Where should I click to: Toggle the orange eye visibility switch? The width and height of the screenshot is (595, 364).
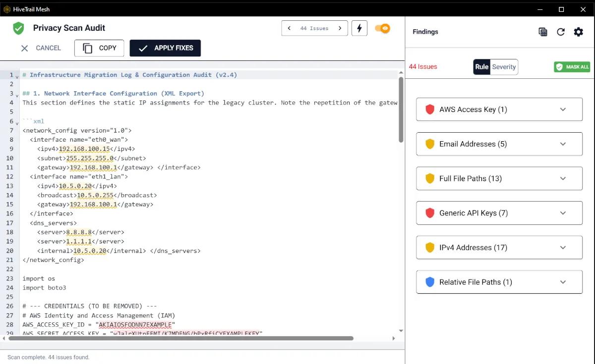pyautogui.click(x=382, y=28)
